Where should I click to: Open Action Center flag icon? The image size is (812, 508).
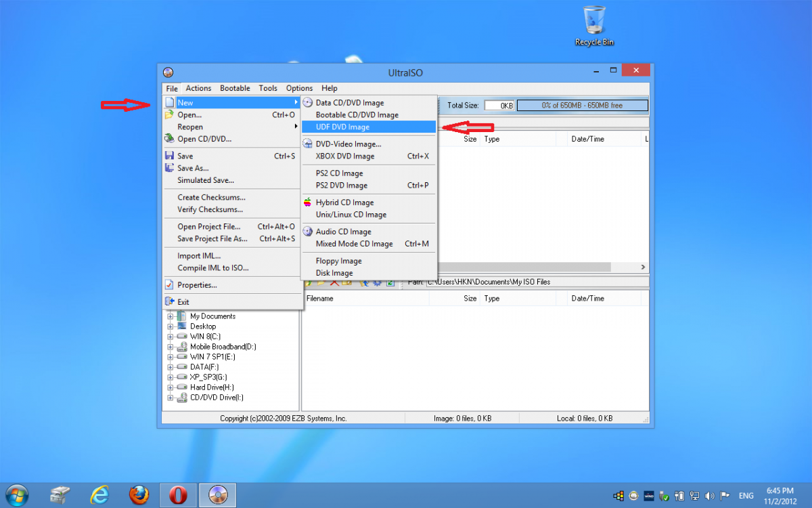pos(725,495)
